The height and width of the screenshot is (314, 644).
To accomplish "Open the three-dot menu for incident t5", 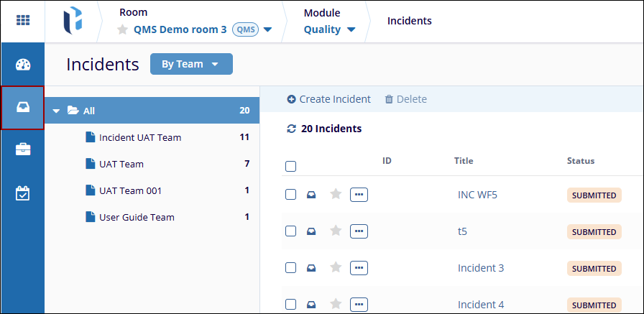I will [x=359, y=231].
